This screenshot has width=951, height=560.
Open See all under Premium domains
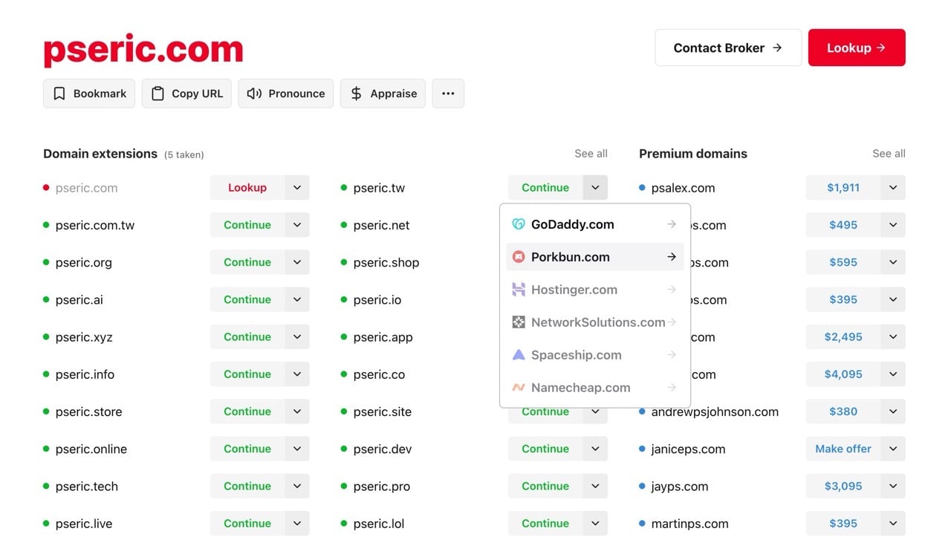coord(888,153)
